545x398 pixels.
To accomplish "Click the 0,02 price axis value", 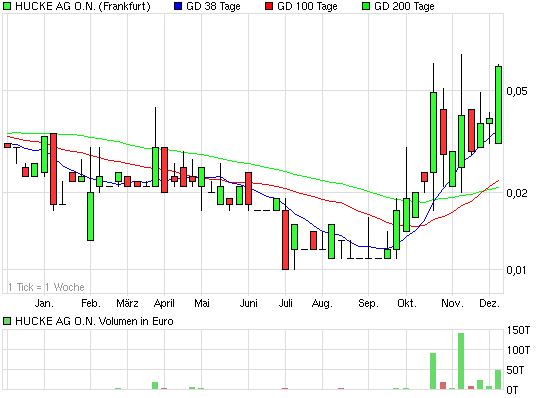I will click(x=516, y=193).
